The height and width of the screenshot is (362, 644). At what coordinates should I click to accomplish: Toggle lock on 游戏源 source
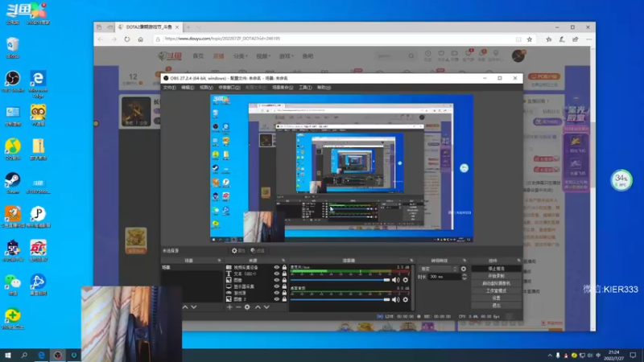pos(284,293)
